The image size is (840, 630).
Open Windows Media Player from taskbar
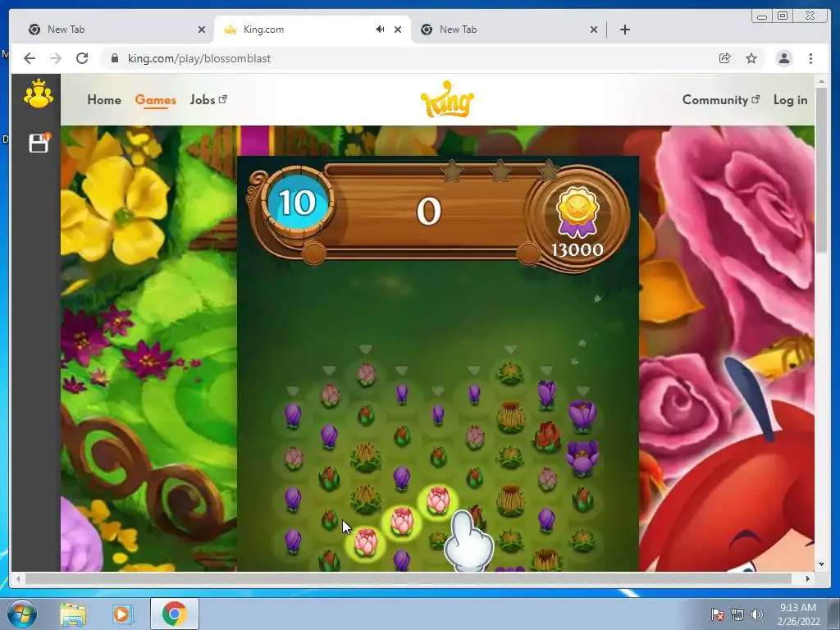click(x=121, y=614)
